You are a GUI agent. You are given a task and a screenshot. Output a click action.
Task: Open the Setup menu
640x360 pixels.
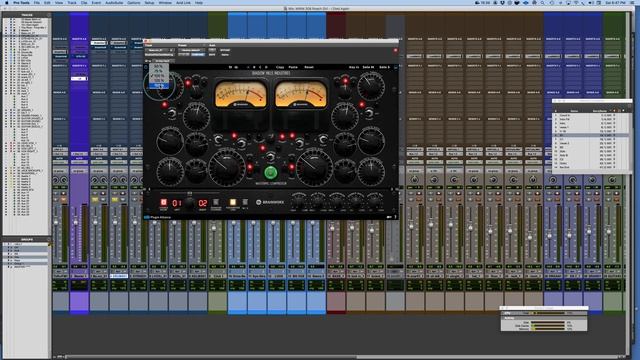point(149,2)
